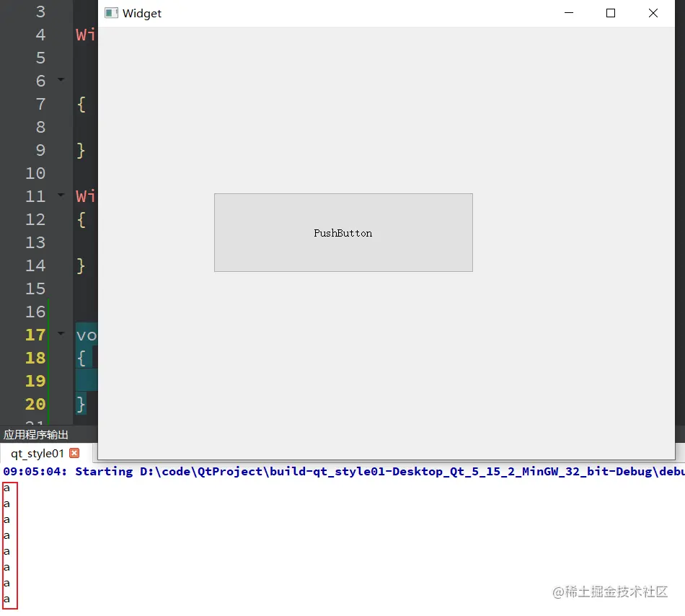685x616 pixels.
Task: Click the PushButton in Widget window
Action: pyautogui.click(x=343, y=232)
